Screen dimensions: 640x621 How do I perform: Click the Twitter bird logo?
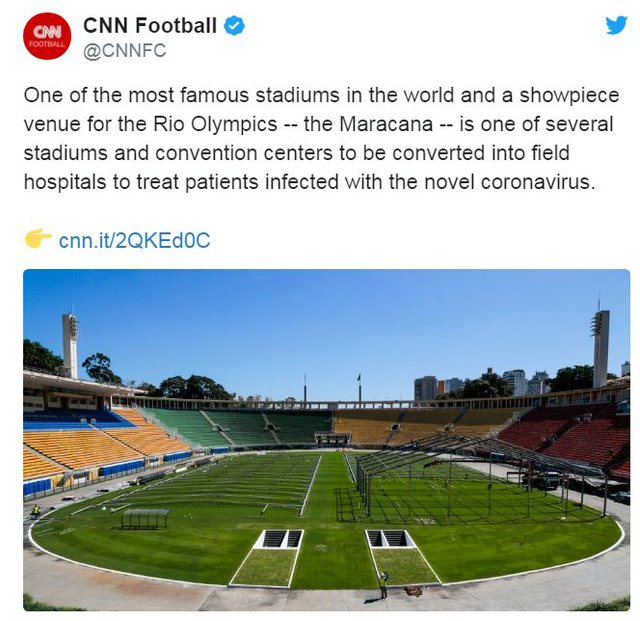616,25
